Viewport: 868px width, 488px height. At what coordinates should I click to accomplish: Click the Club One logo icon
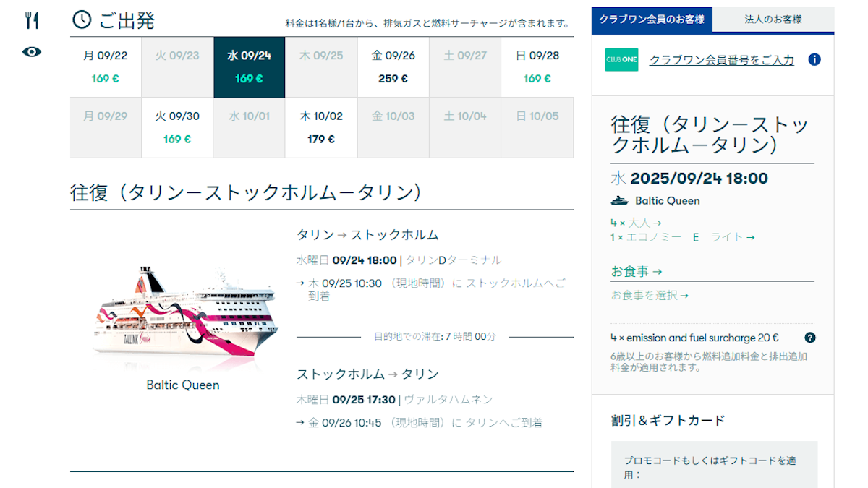coord(621,59)
